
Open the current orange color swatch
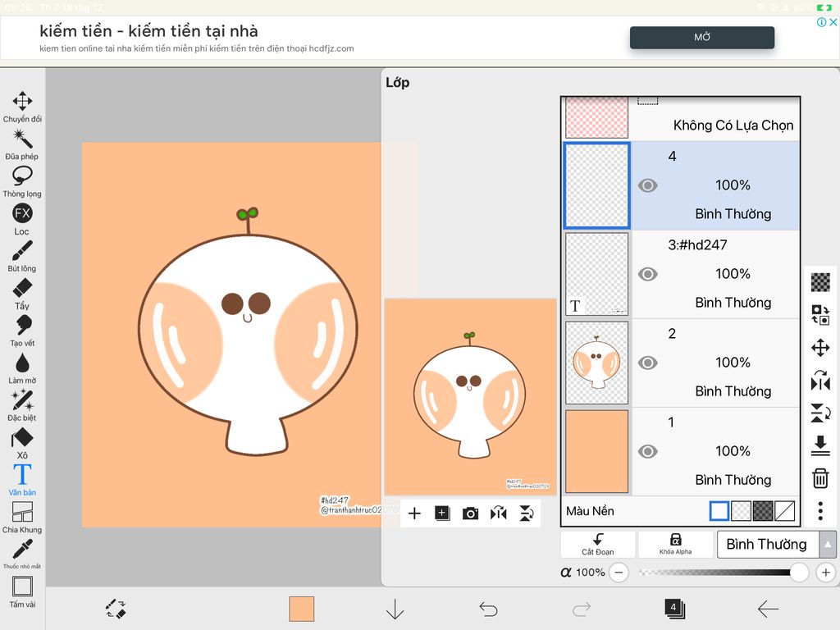302,609
